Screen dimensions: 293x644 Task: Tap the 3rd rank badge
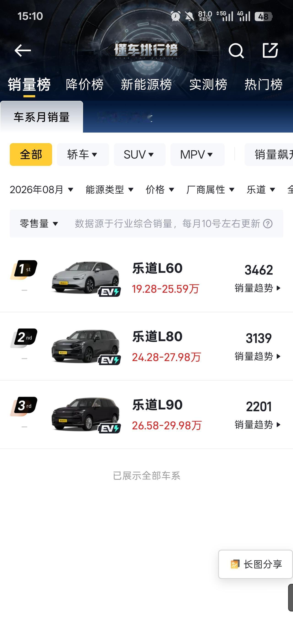point(24,406)
